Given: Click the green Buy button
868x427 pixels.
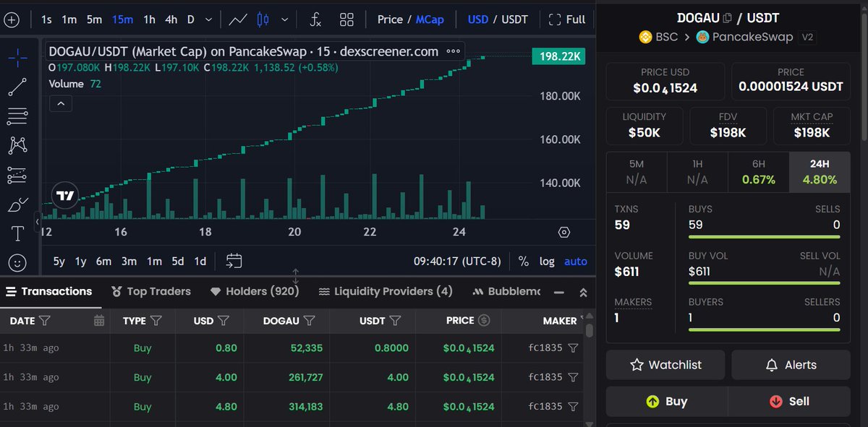Looking at the screenshot, I should 667,401.
